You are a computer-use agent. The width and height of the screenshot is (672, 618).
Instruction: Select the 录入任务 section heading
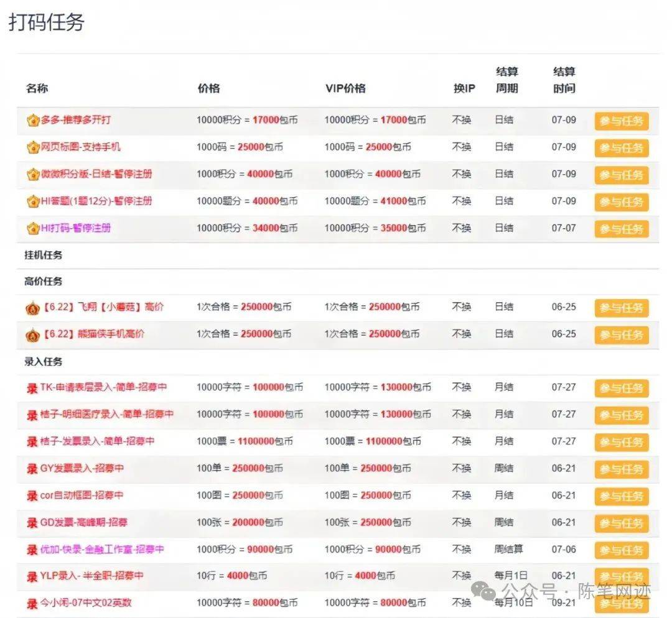(44, 362)
